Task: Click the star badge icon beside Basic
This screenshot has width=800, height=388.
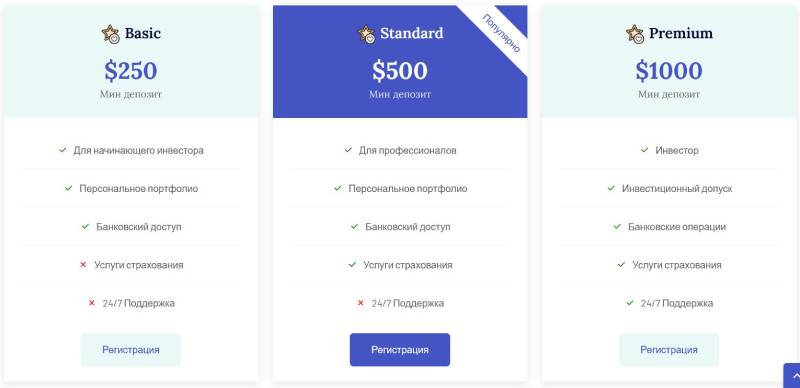Action: [x=110, y=34]
